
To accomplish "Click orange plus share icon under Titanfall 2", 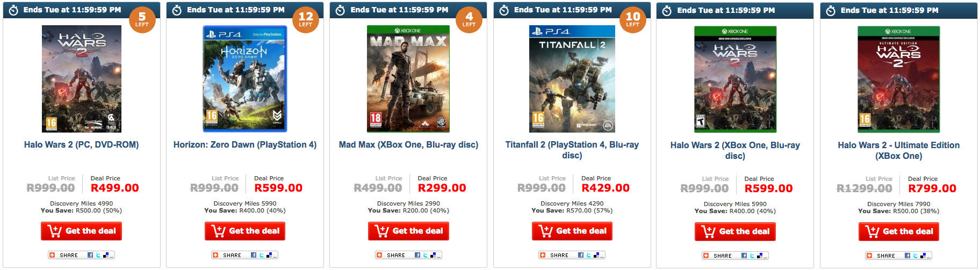I will coord(543,255).
